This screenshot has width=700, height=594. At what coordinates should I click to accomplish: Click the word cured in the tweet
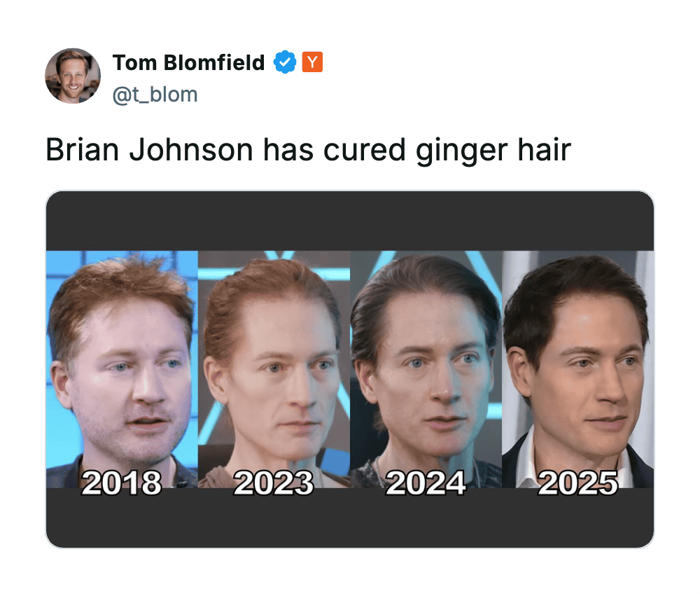[x=364, y=149]
